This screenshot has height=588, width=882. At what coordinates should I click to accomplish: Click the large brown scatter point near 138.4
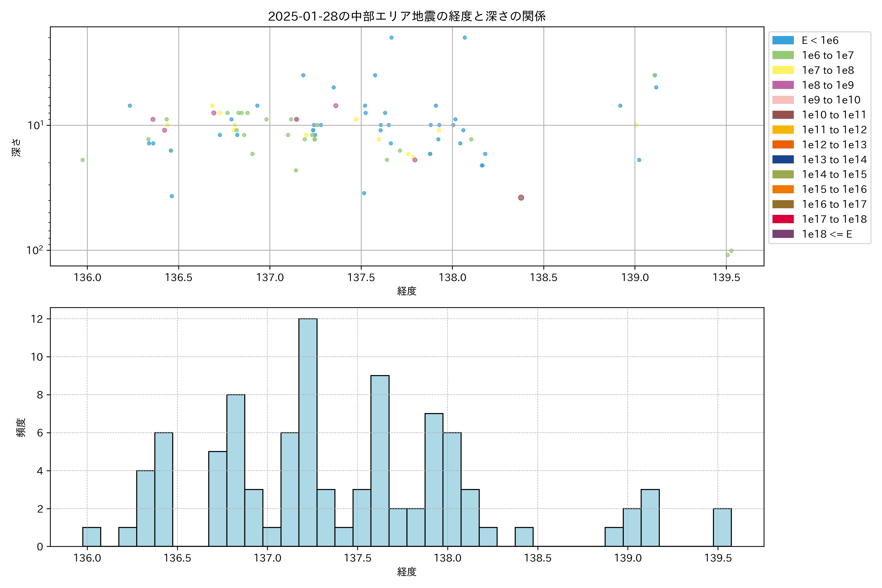(x=521, y=198)
